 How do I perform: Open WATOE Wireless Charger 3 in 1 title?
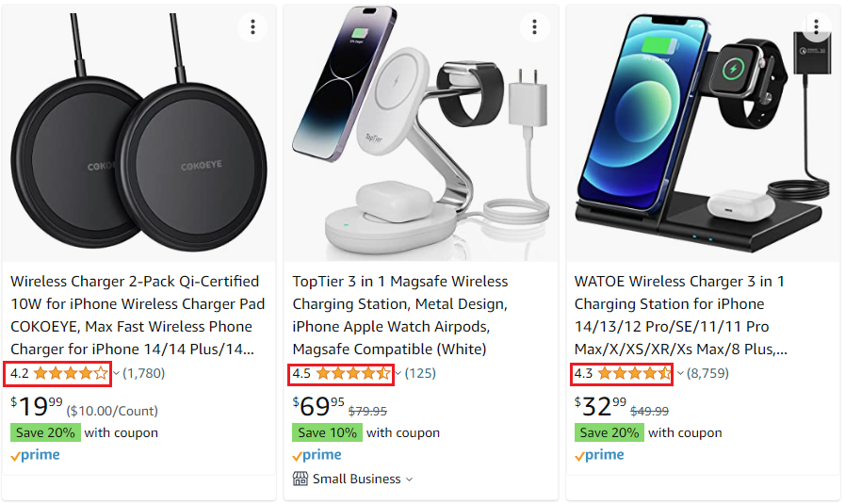(x=679, y=315)
